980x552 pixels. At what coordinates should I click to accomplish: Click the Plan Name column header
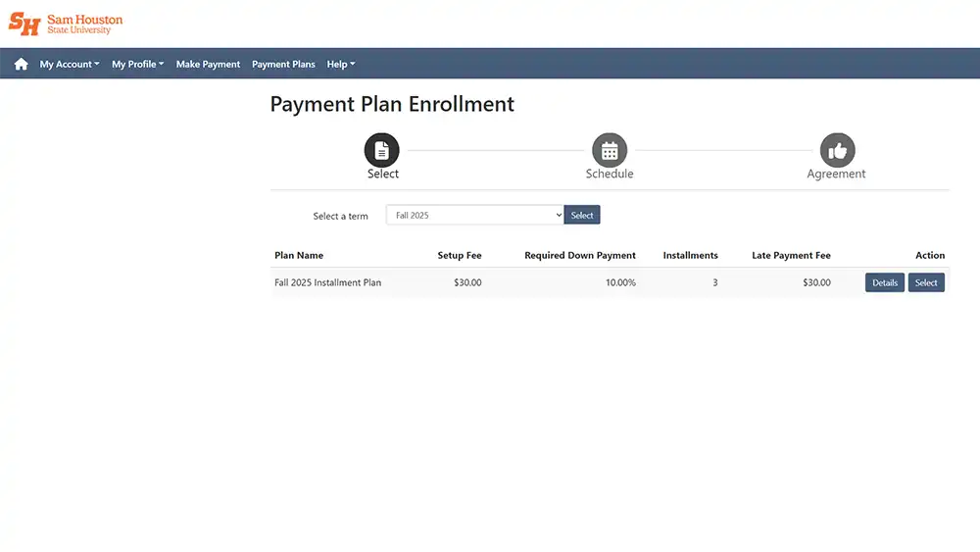pyautogui.click(x=299, y=255)
